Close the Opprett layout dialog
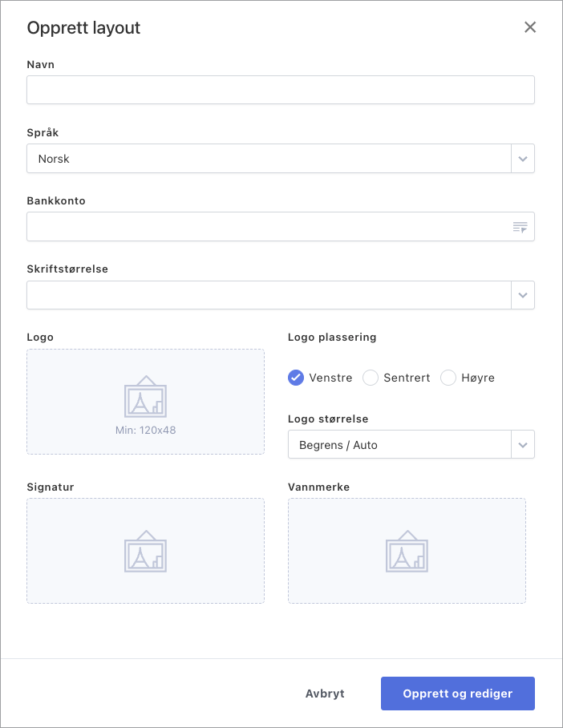 click(x=530, y=26)
